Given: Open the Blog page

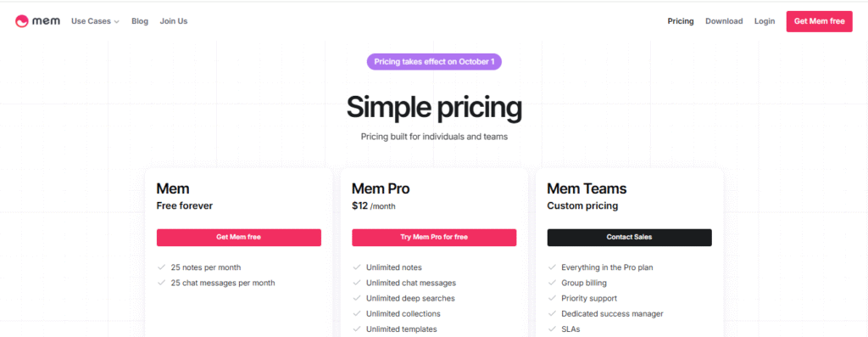Looking at the screenshot, I should tap(140, 21).
